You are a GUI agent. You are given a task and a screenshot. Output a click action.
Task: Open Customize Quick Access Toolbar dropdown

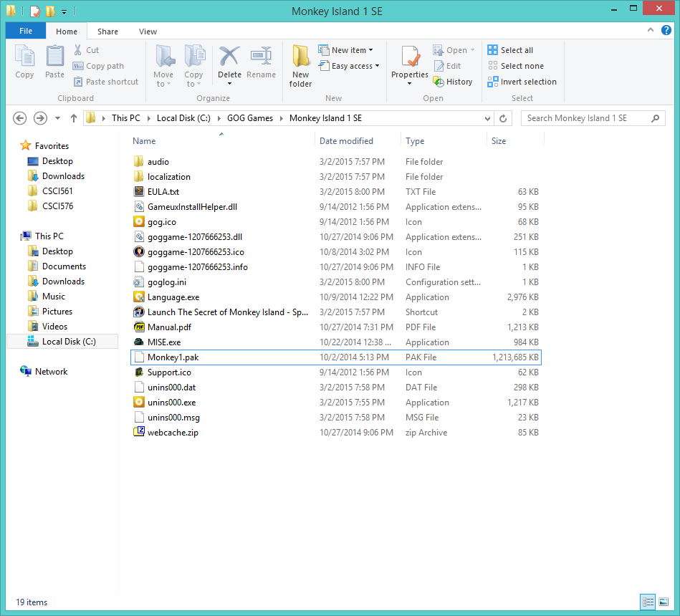click(64, 11)
